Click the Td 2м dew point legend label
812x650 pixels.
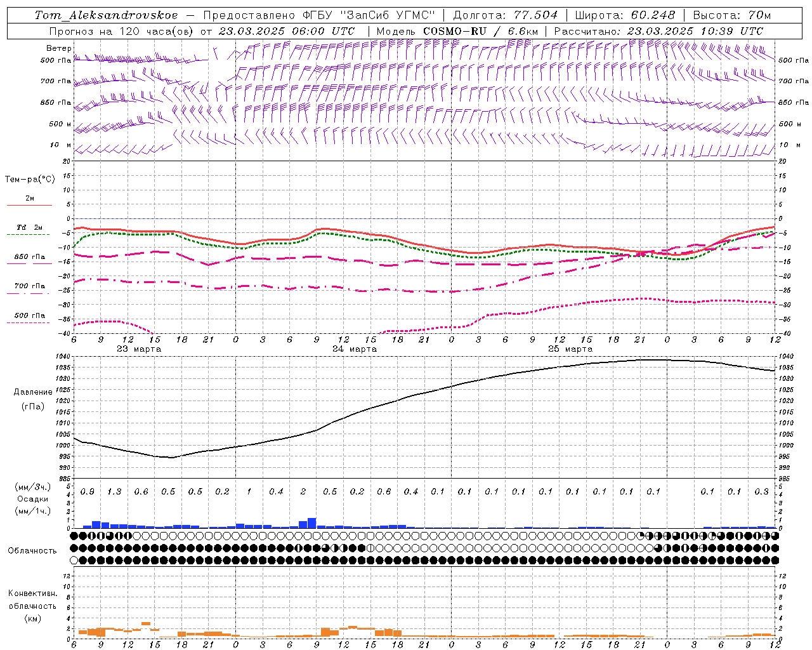click(x=29, y=227)
